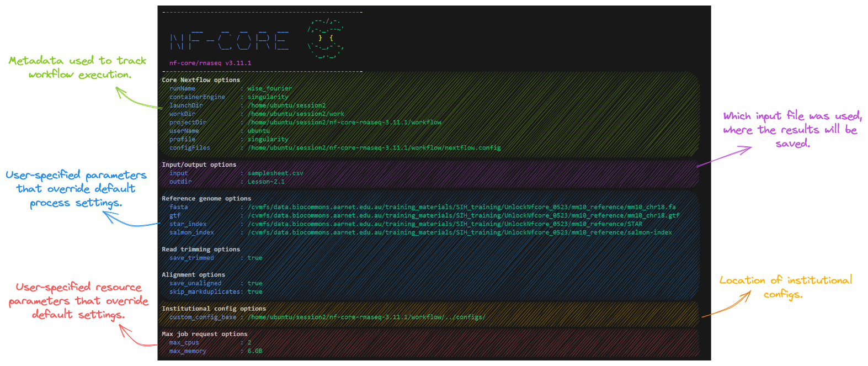Click the save_trimmed parameter label

(x=191, y=258)
